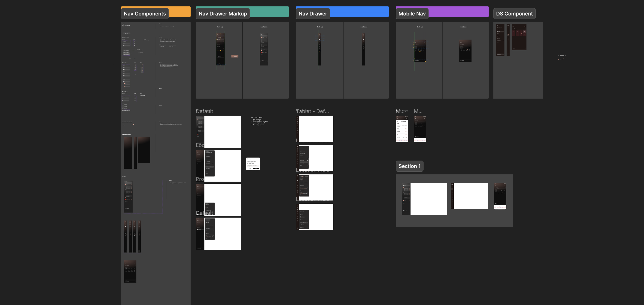Viewport: 644px width, 305px height.
Task: Select the narrow drawer background gradient strip
Action: [135, 153]
